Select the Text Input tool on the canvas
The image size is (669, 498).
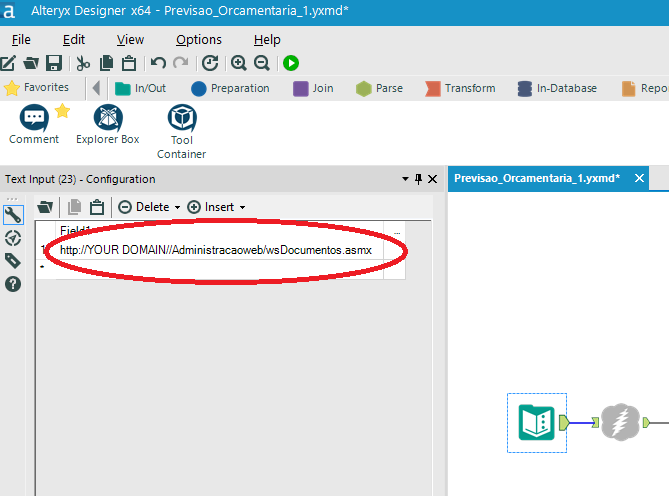[536, 422]
